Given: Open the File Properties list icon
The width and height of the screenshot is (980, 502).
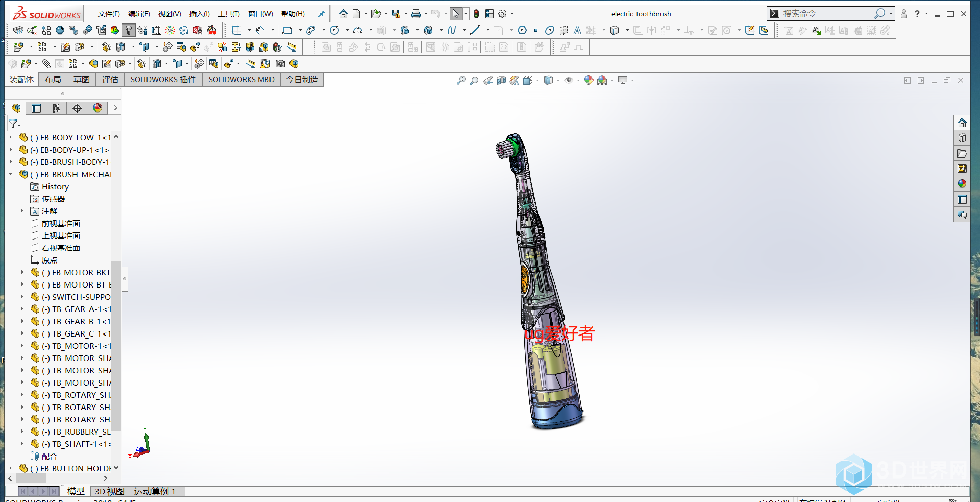Looking at the screenshot, I should (x=489, y=14).
